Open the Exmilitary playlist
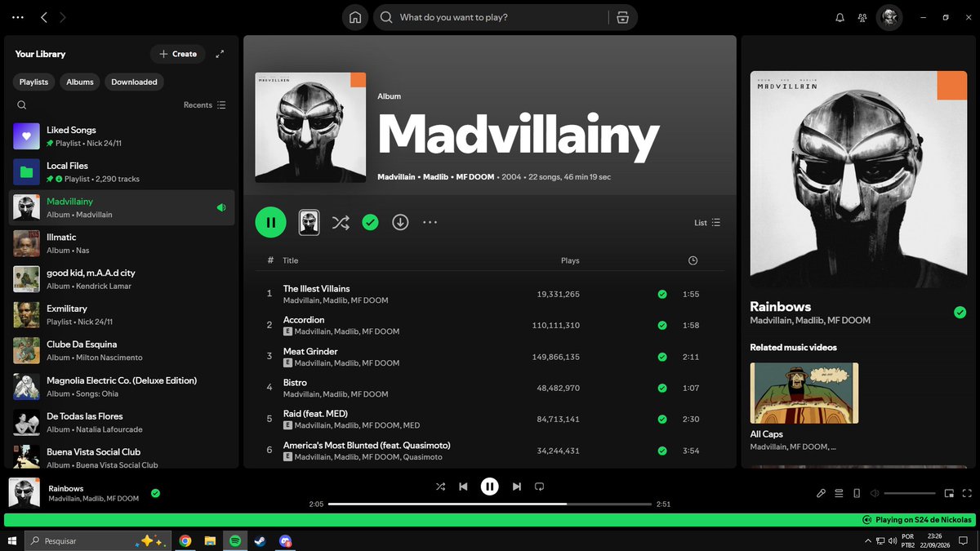Screen dimensions: 980x551 click(x=122, y=315)
